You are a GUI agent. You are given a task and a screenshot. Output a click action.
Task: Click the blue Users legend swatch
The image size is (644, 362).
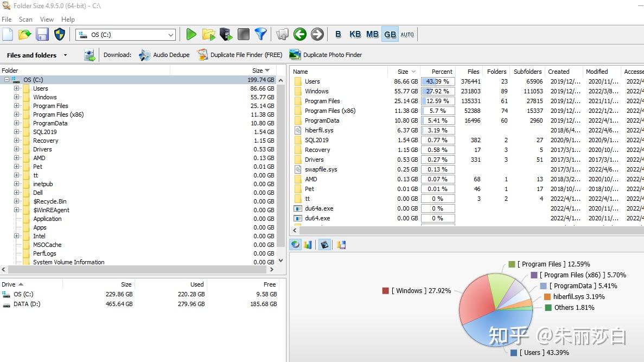click(x=513, y=353)
